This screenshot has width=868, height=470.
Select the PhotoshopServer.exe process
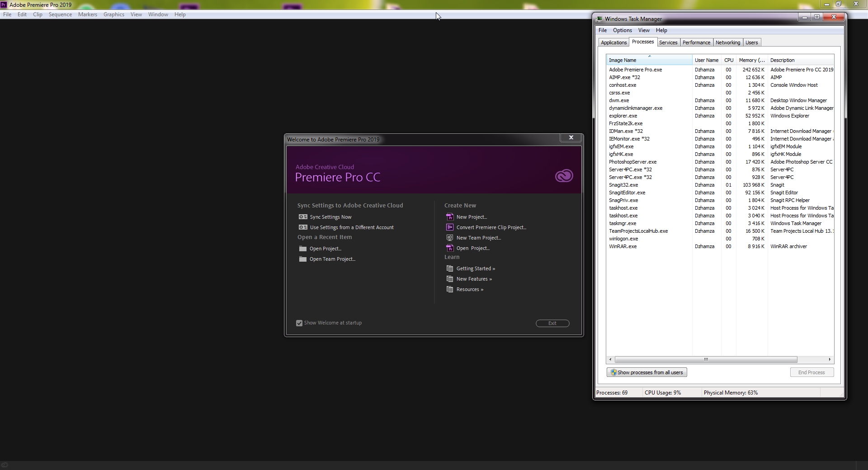pyautogui.click(x=720, y=162)
